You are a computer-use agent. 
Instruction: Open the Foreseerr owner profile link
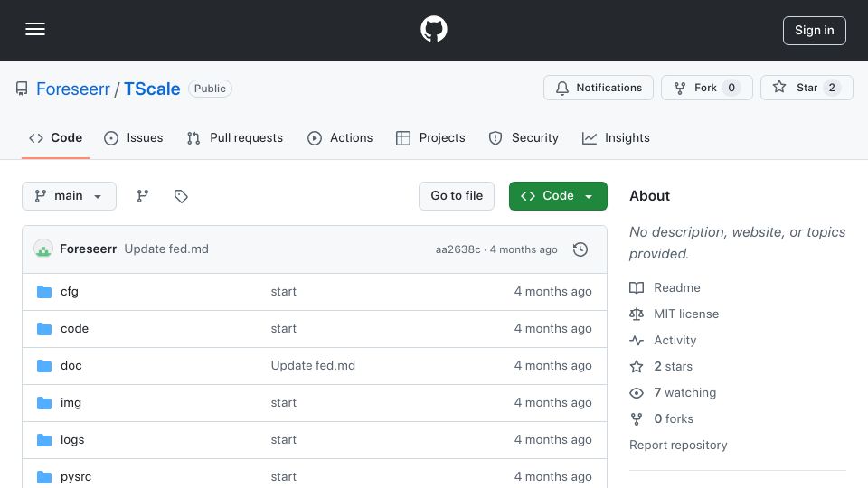point(73,89)
